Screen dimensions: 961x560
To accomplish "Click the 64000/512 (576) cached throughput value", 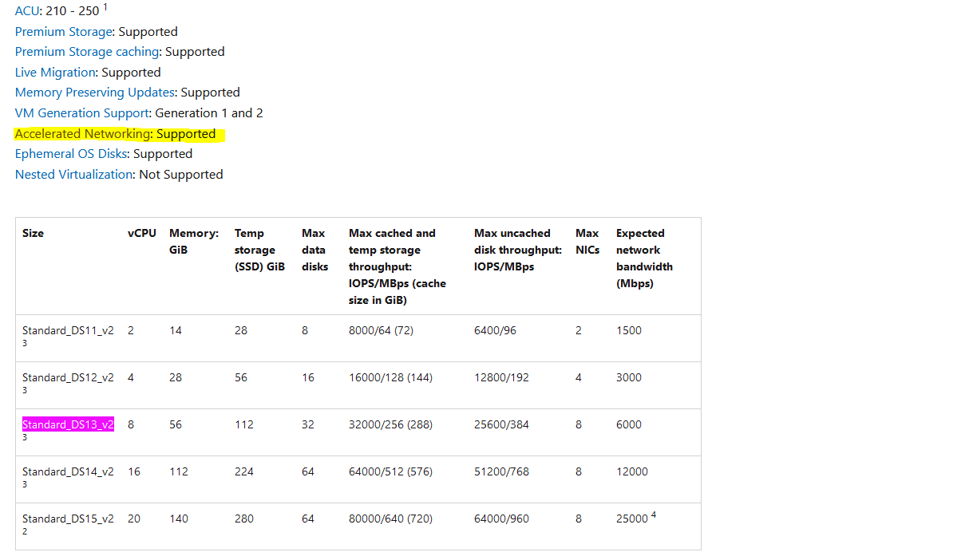I will 390,471.
